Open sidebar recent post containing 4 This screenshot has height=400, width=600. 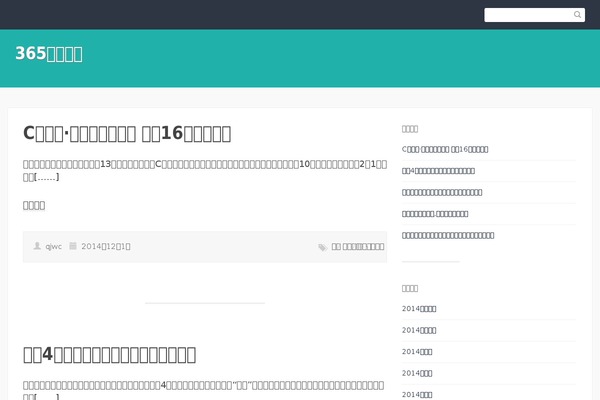click(439, 171)
